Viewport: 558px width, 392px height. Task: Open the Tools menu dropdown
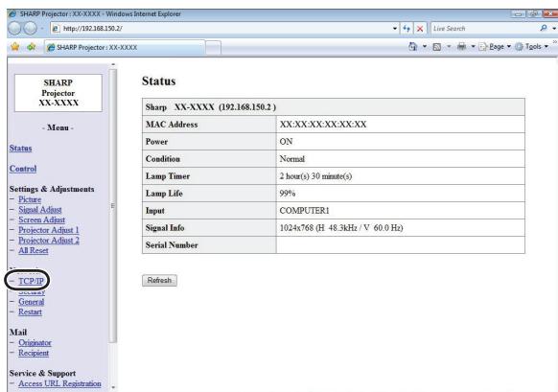tap(532, 47)
